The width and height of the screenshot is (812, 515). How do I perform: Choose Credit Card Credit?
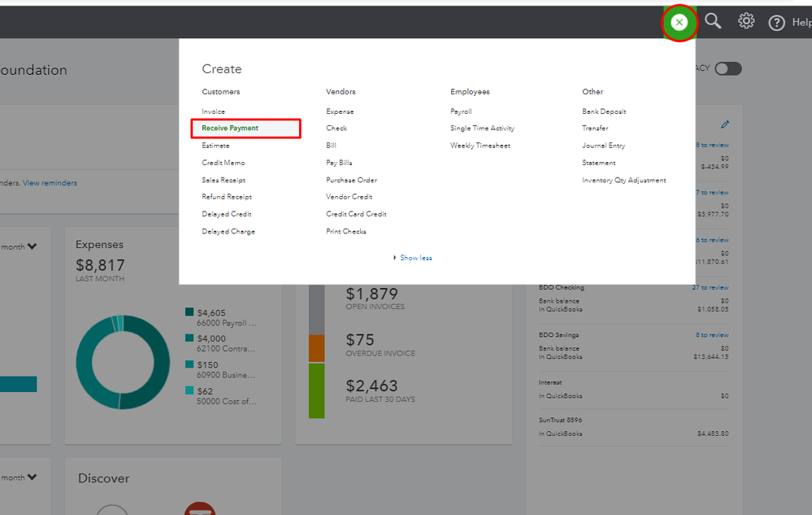pyautogui.click(x=356, y=214)
